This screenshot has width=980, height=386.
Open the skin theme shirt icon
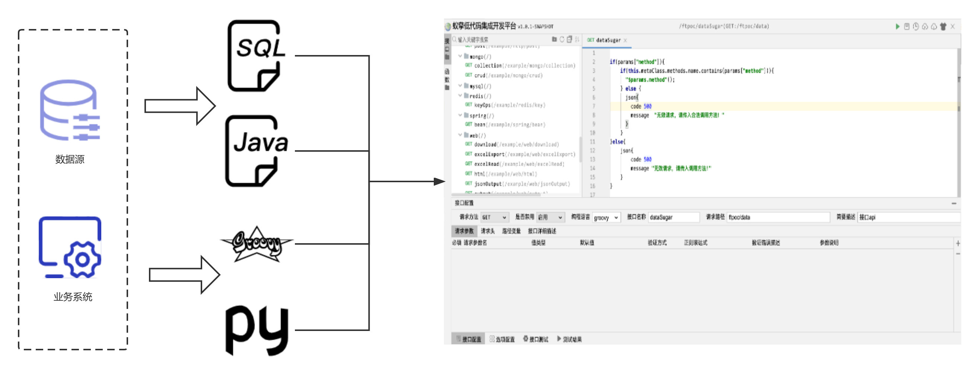click(943, 26)
